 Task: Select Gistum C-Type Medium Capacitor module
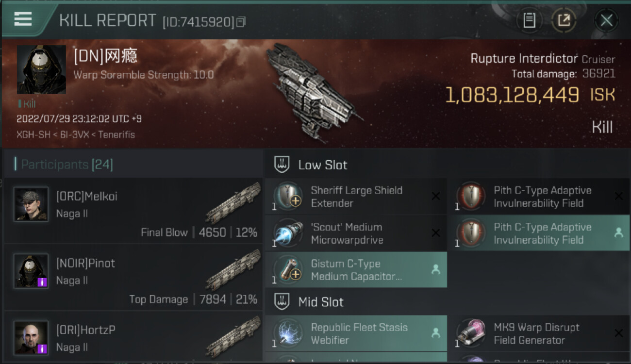[356, 270]
